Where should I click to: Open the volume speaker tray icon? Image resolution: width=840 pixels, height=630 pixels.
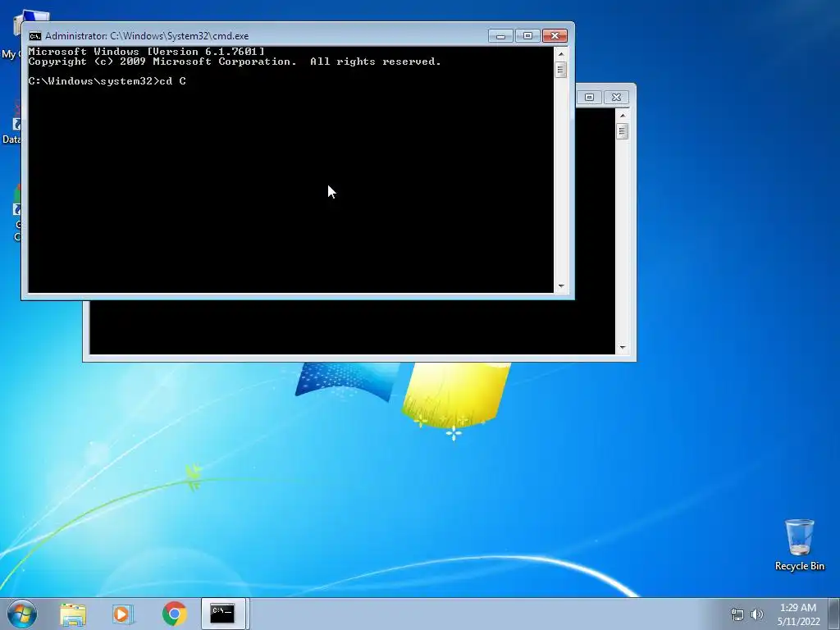coord(757,614)
